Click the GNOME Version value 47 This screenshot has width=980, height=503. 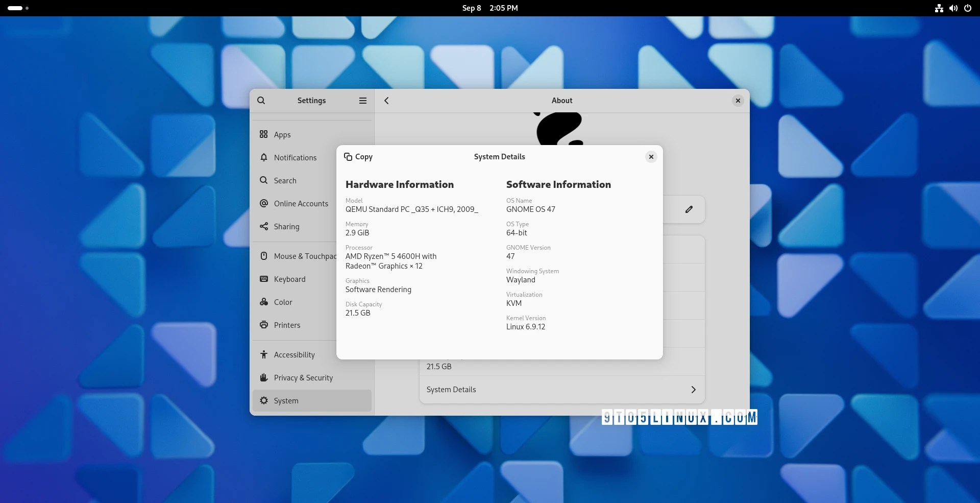tap(510, 256)
